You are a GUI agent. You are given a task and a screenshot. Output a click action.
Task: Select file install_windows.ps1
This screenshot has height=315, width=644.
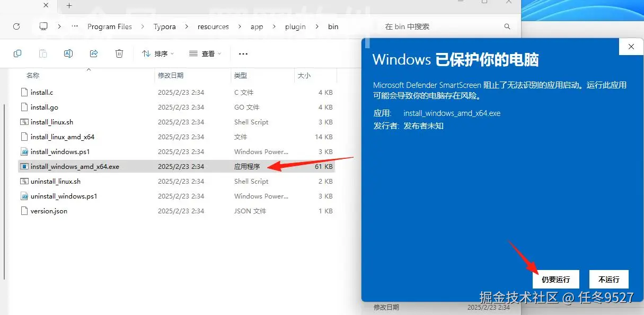coord(177,151)
